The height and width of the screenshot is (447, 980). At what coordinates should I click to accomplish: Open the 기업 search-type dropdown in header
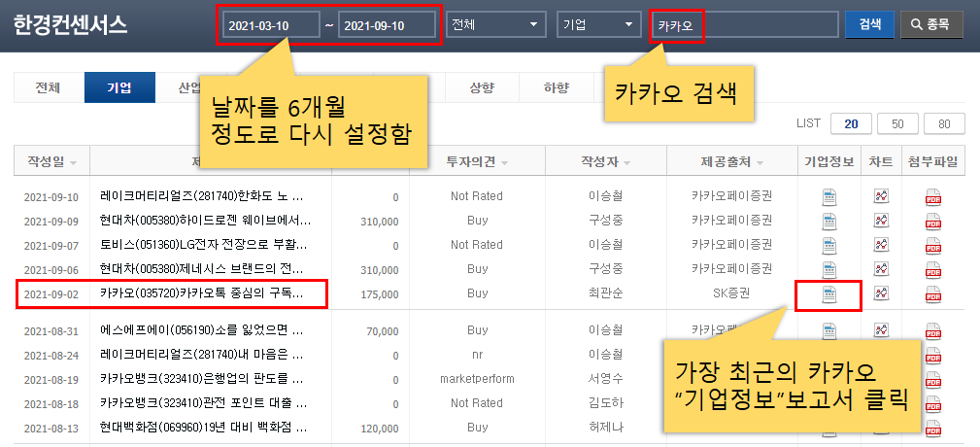point(598,25)
